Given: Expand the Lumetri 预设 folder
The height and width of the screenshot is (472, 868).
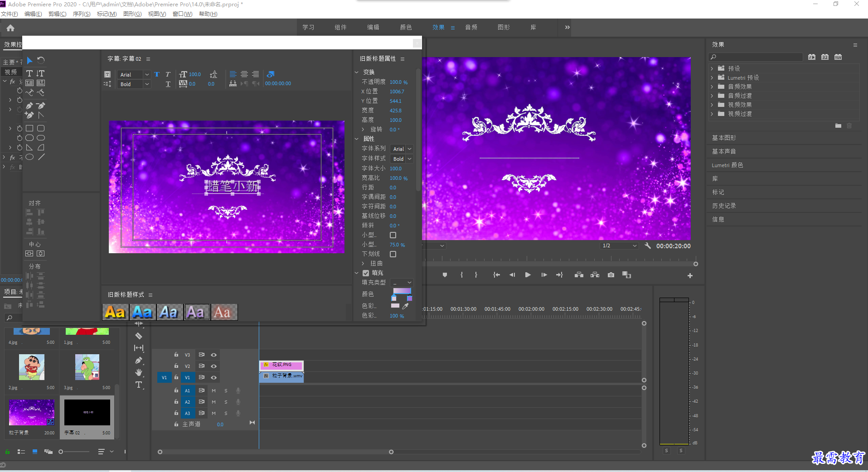Looking at the screenshot, I should point(712,77).
